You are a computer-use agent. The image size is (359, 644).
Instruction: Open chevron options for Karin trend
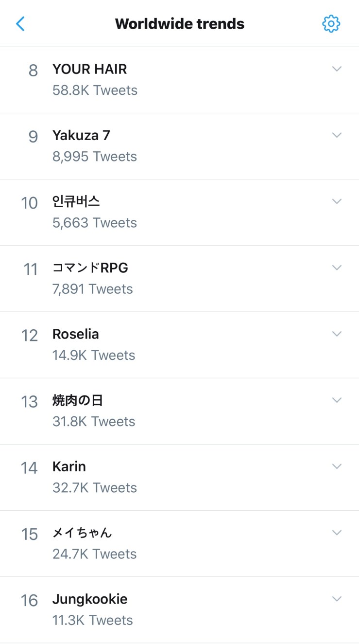tap(337, 466)
